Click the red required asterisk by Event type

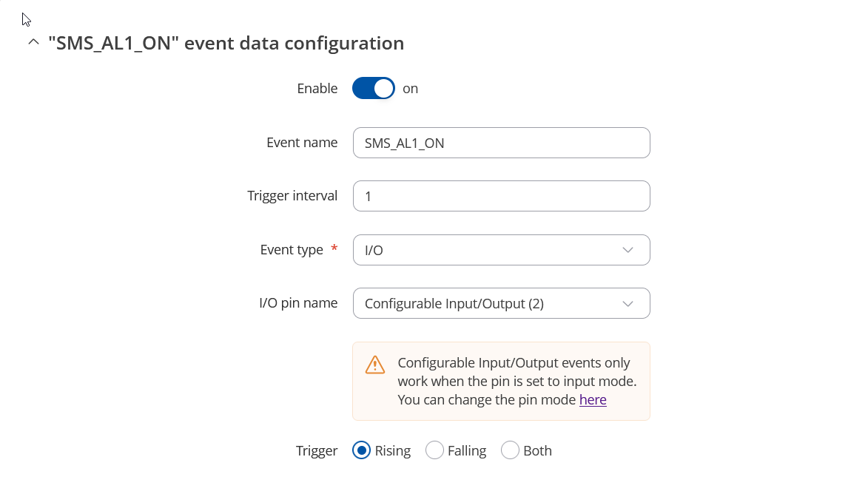[x=334, y=248]
